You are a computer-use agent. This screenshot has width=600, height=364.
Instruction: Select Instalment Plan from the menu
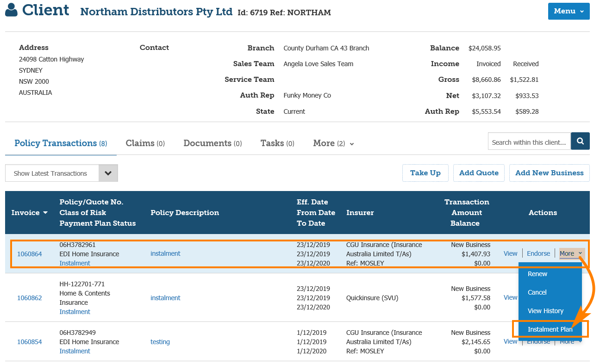(550, 329)
